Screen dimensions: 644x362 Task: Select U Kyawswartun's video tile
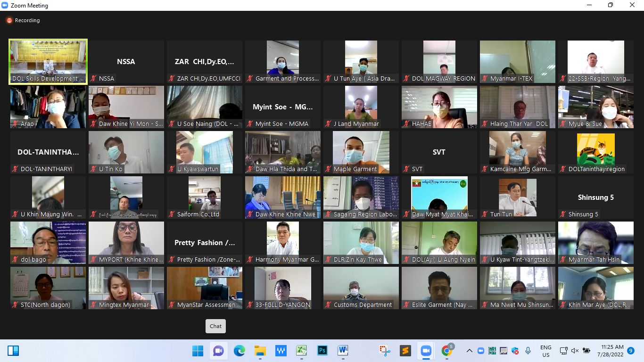click(x=205, y=152)
